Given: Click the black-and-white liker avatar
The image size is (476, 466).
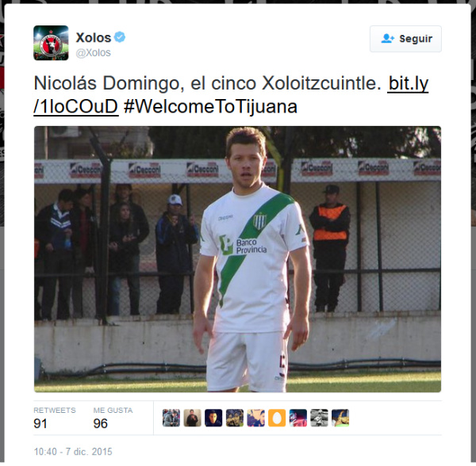Looking at the screenshot, I should pos(319,418).
